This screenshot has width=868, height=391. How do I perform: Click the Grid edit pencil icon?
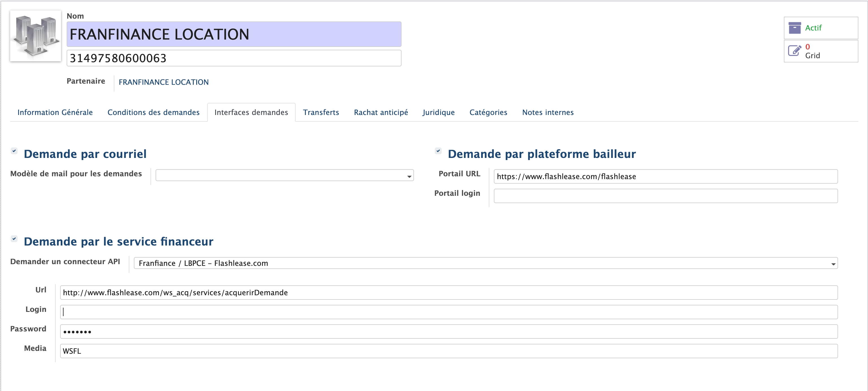pyautogui.click(x=795, y=51)
